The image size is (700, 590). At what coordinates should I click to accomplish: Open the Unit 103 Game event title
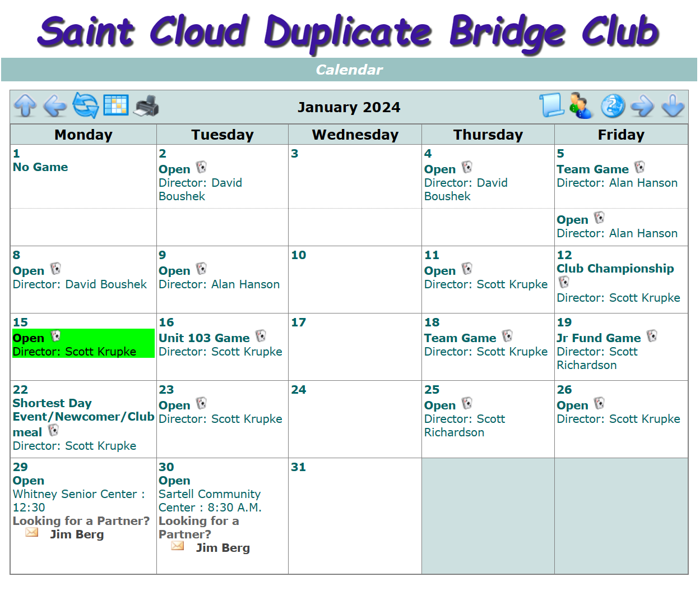click(204, 338)
